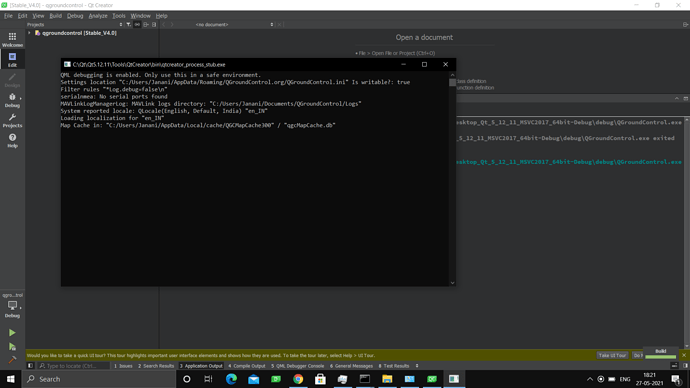Toggle the left sidebar visibility
690x388 pixels.
(x=30, y=366)
